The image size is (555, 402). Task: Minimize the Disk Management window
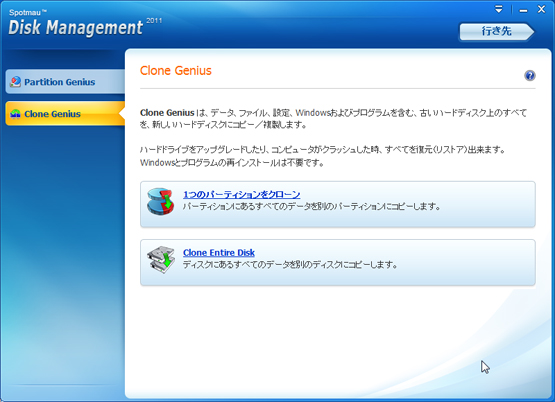[x=523, y=10]
